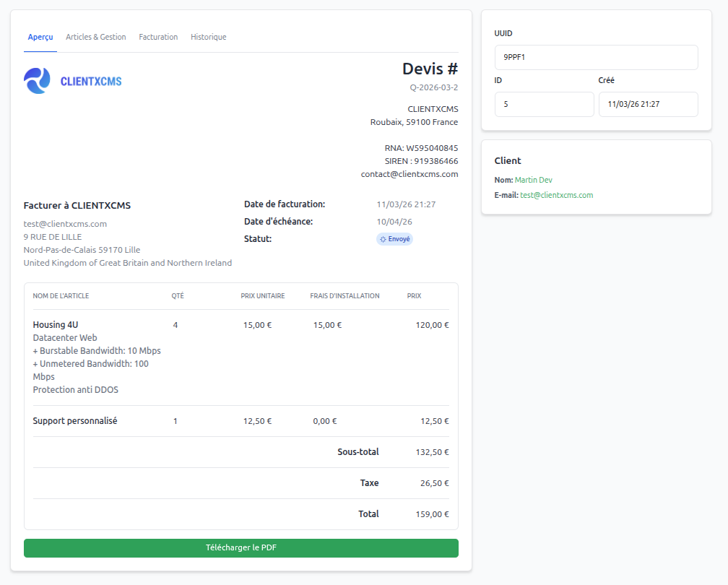This screenshot has height=585, width=728.
Task: Open the Martin Dev client profile link
Action: 533,179
